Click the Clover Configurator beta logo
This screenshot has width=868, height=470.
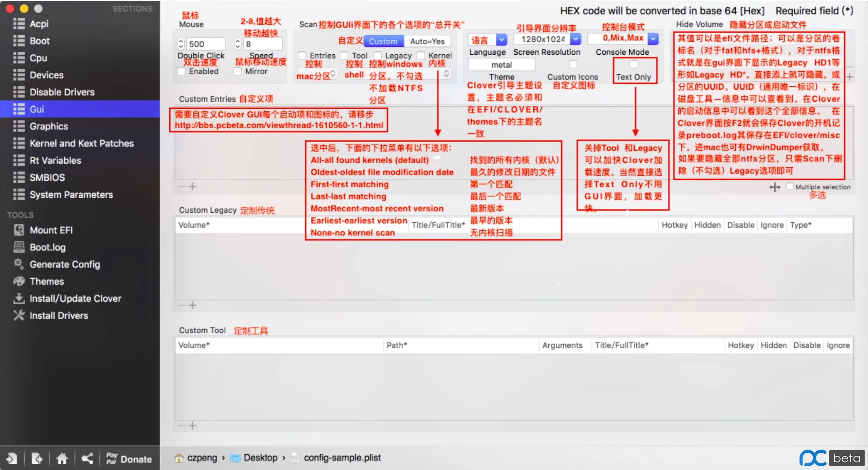[x=831, y=458]
